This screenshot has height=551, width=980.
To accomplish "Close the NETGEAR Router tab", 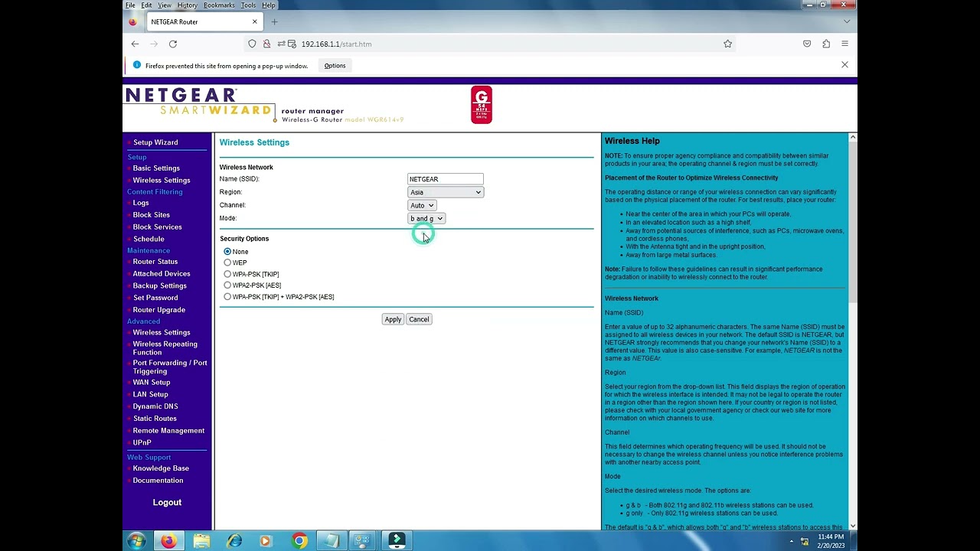I will coord(254,21).
